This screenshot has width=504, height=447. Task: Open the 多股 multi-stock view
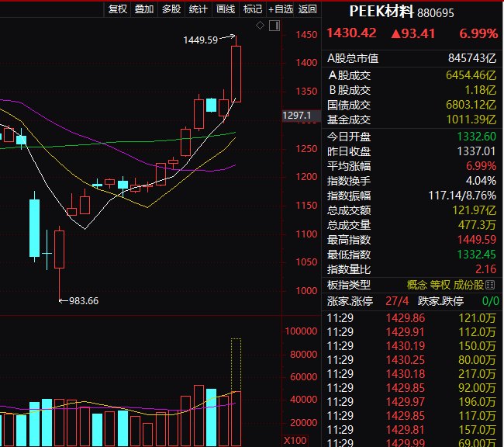[171, 9]
